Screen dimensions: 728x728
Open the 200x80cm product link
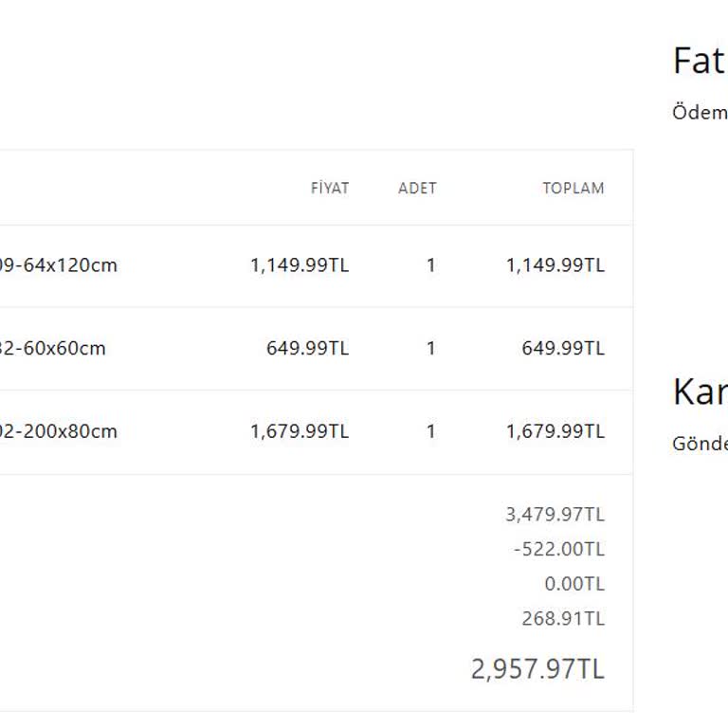(59, 431)
